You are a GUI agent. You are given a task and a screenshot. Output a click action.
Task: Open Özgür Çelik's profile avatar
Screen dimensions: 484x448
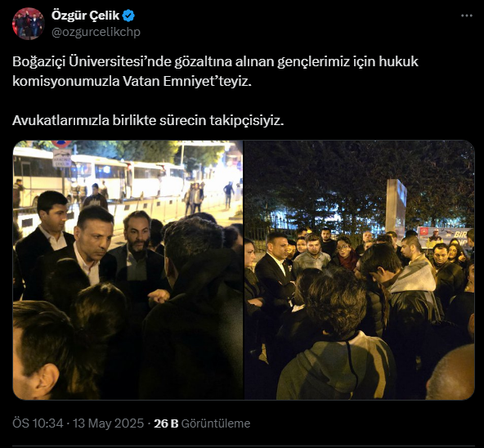coord(29,24)
